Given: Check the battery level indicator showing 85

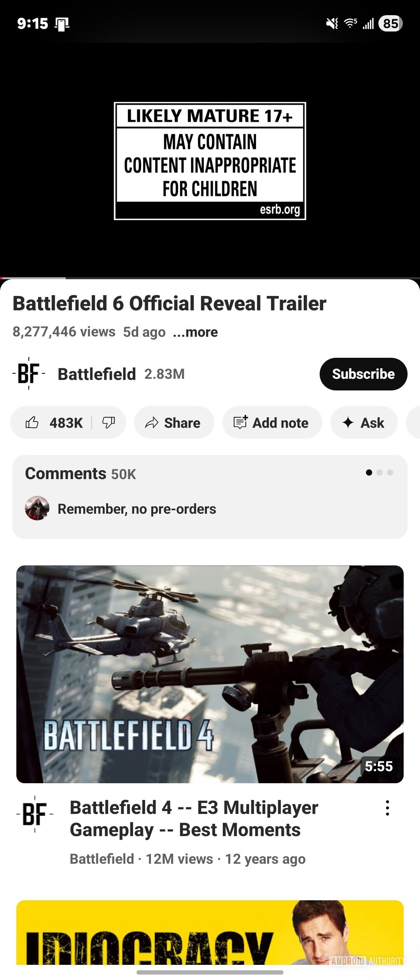Looking at the screenshot, I should [390, 23].
